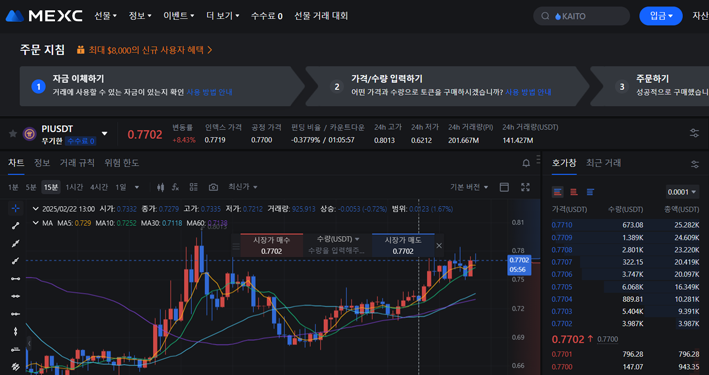Click the chart window layout icon
Image resolution: width=709 pixels, height=375 pixels.
coord(504,187)
